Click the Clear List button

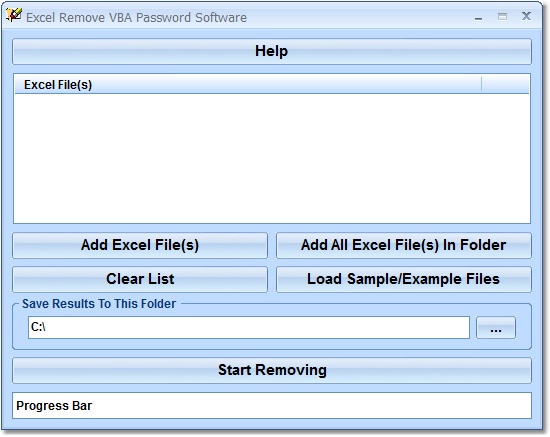pos(140,279)
